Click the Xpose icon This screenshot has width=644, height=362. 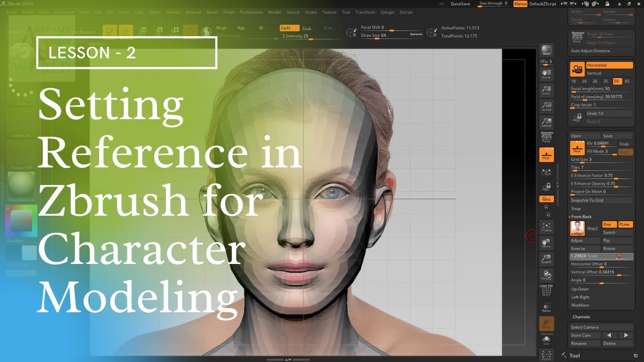(x=546, y=355)
